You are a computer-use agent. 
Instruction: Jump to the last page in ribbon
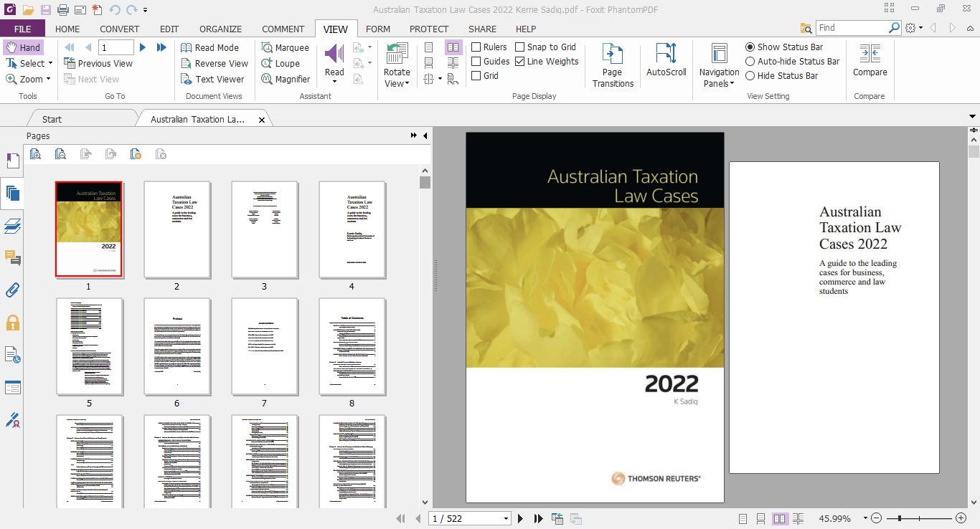click(x=161, y=47)
